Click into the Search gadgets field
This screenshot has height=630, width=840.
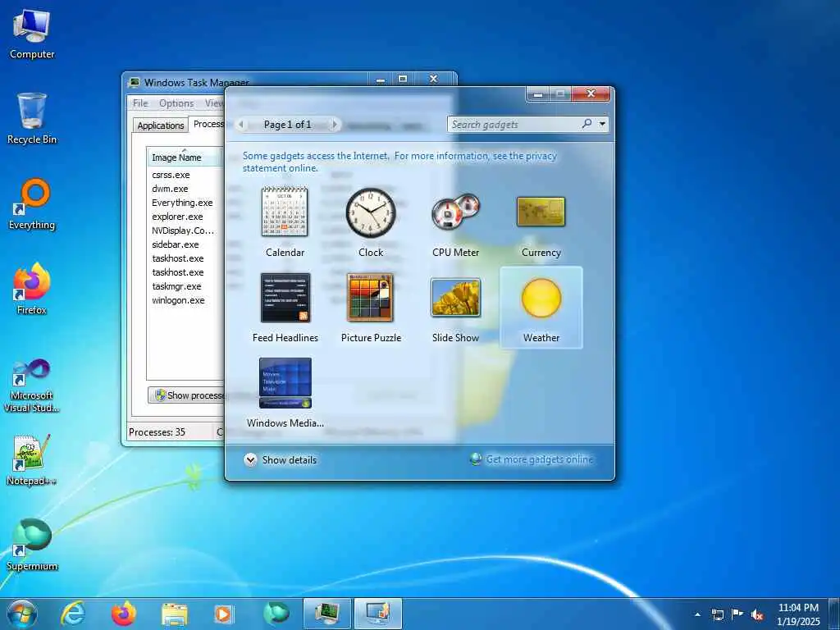pos(514,125)
